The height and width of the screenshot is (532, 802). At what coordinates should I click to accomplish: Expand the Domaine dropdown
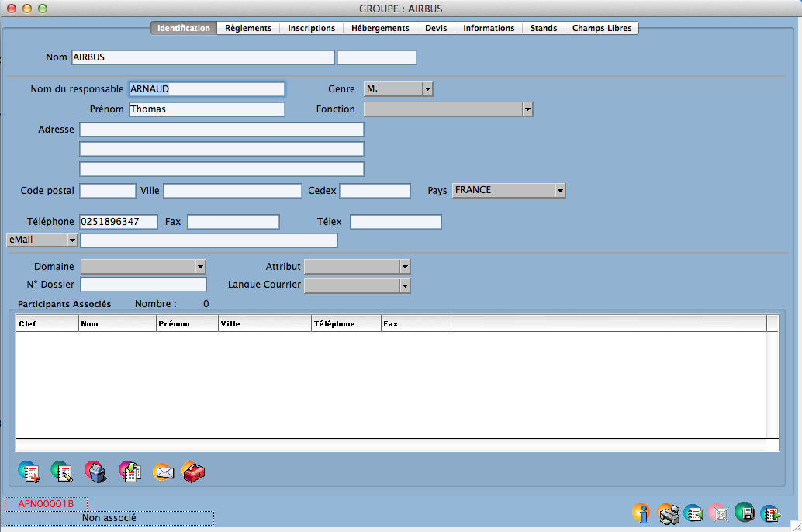143,267
